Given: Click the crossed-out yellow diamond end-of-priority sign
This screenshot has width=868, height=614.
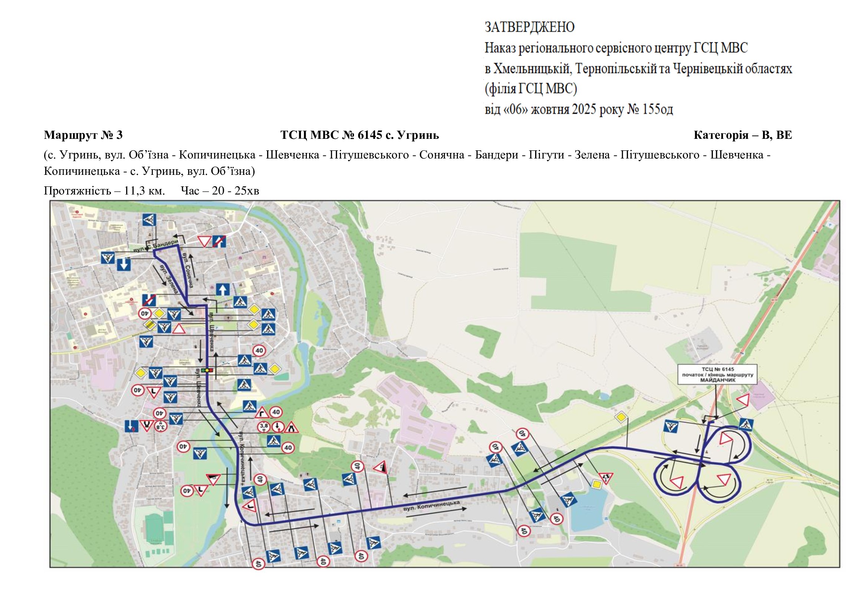Looking at the screenshot, I should pos(150,324).
